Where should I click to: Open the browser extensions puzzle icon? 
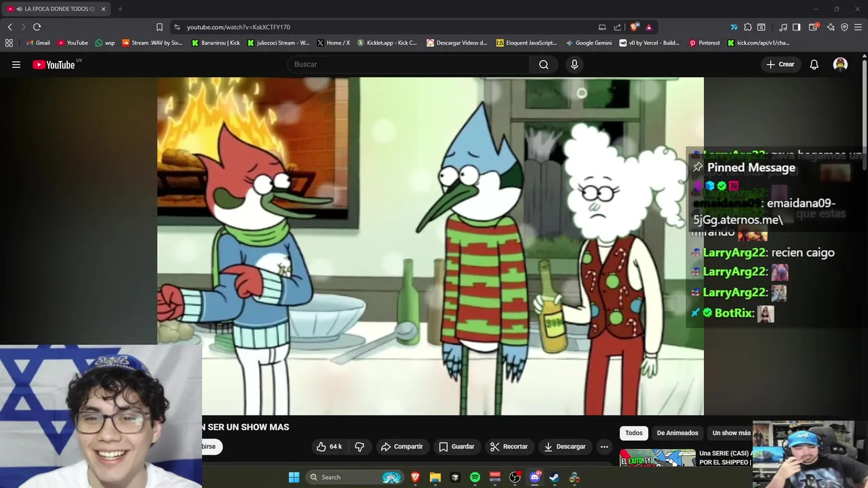[x=748, y=27]
